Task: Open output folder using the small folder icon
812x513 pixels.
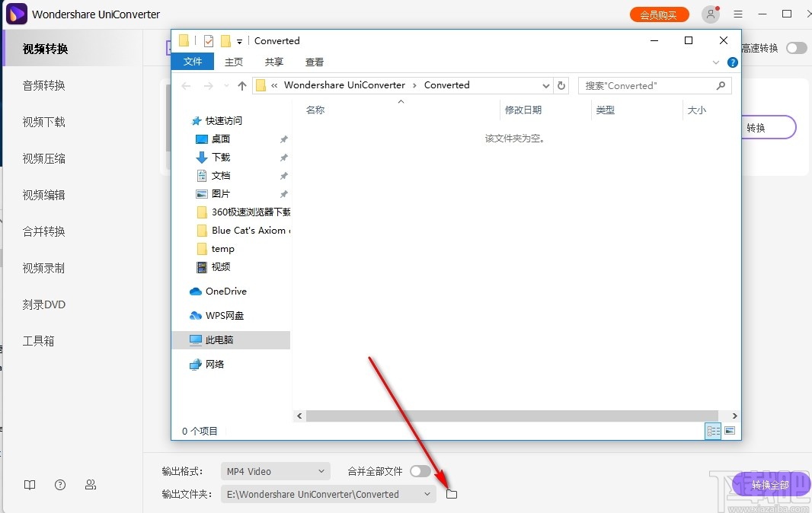Action: coord(451,494)
